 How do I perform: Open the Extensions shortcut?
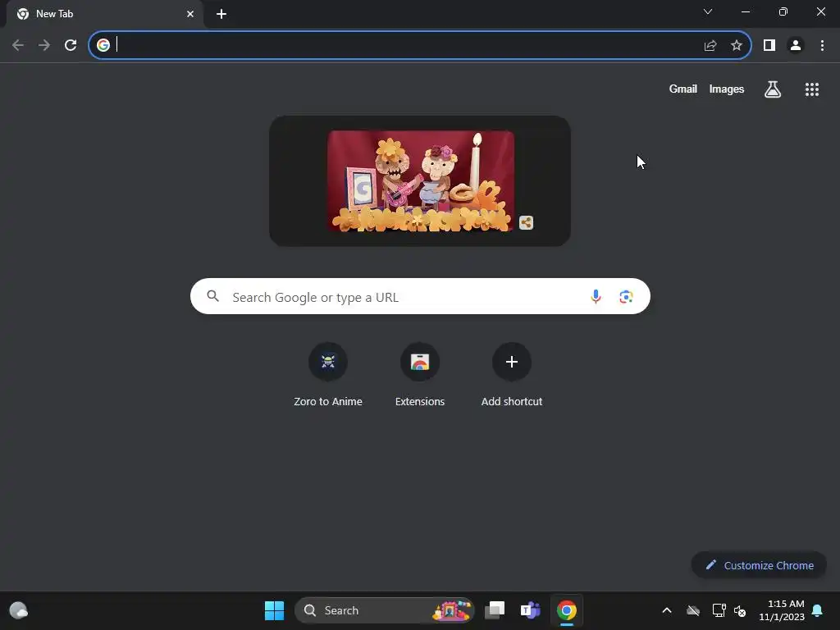click(420, 375)
